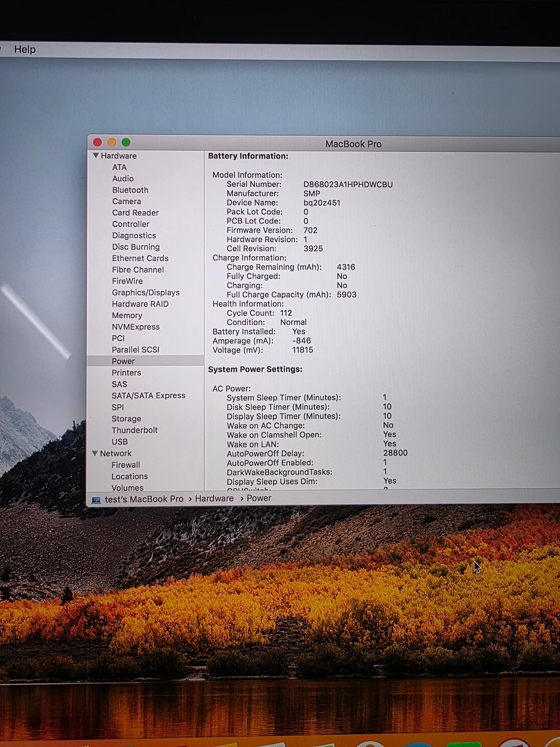Collapse the Network tree section
Viewport: 560px width, 747px height.
(x=95, y=453)
